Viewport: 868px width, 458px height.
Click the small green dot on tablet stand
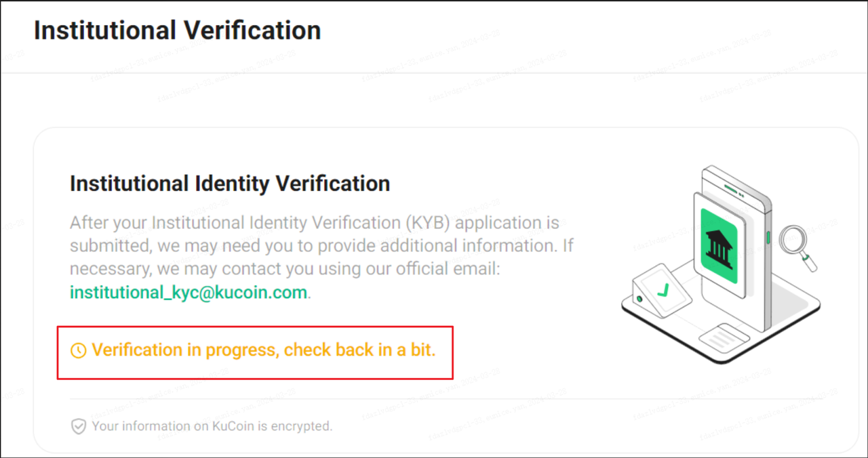[x=639, y=299]
